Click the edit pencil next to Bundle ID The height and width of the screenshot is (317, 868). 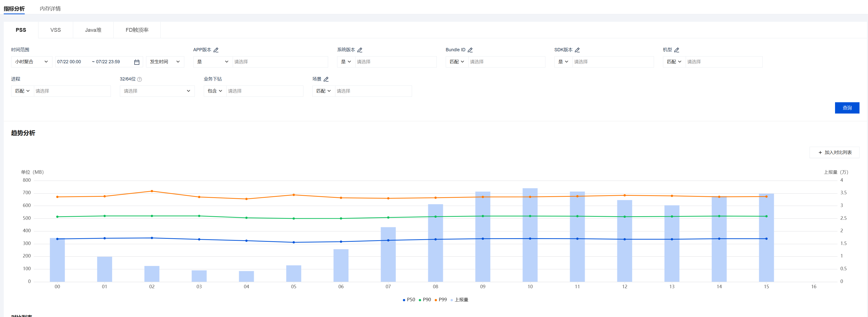click(x=470, y=50)
